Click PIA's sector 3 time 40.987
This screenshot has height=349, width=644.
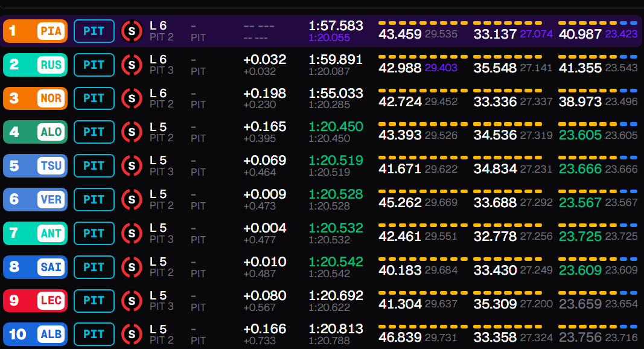click(x=581, y=34)
